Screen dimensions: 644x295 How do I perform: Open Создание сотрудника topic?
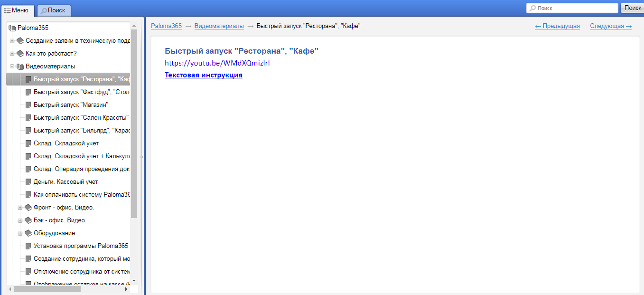pos(82,259)
